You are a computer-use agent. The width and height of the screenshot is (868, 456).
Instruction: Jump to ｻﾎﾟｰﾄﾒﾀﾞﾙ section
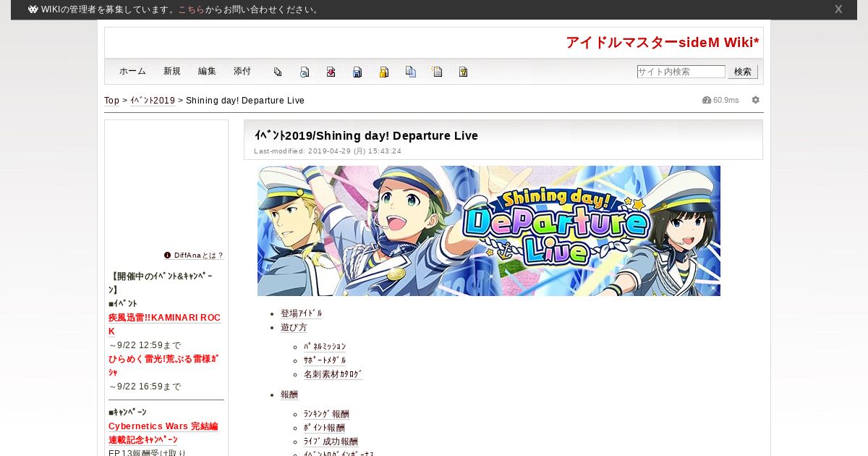pos(325,360)
